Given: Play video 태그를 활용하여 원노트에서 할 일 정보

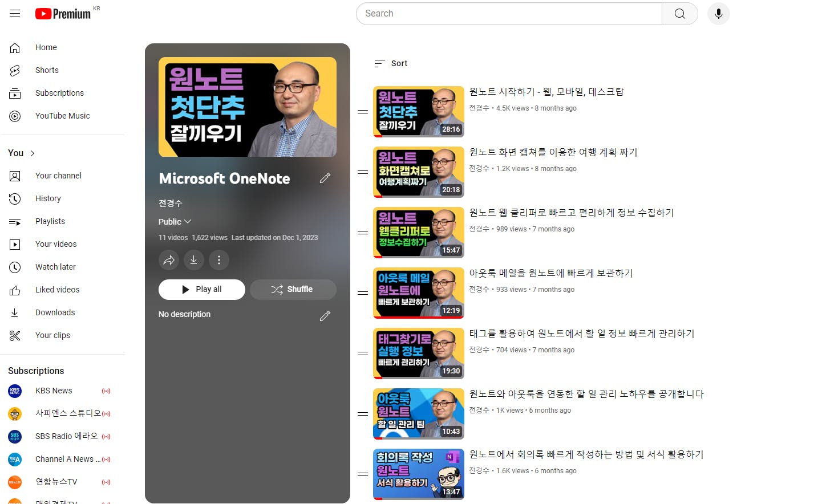Looking at the screenshot, I should click(582, 334).
